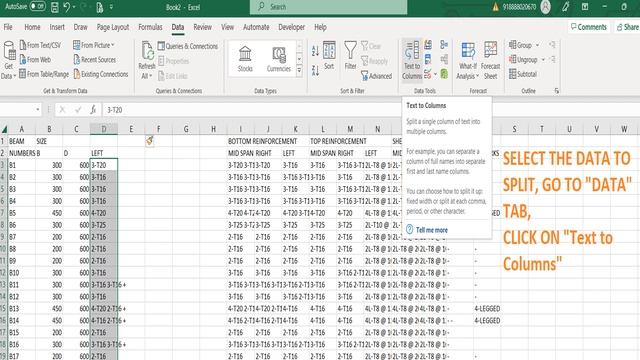The height and width of the screenshot is (360, 640).
Task: Open Manage Data Model icon
Action: tap(444, 74)
